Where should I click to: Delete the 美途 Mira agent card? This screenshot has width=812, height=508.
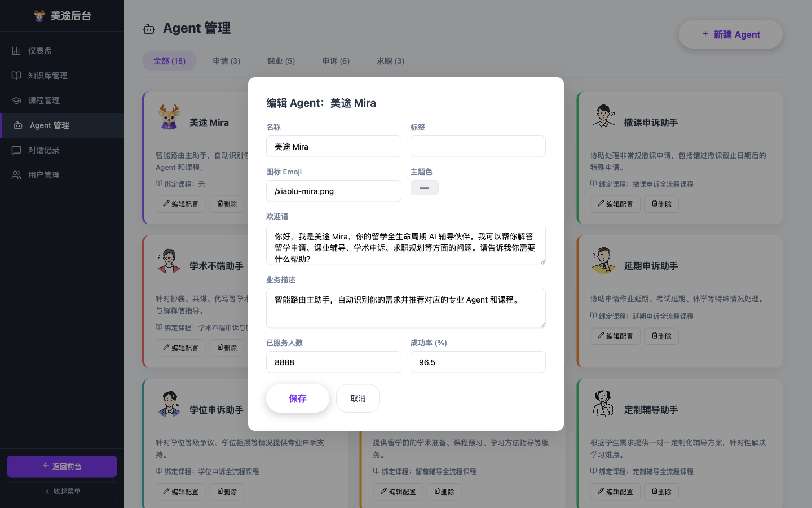[x=227, y=204]
